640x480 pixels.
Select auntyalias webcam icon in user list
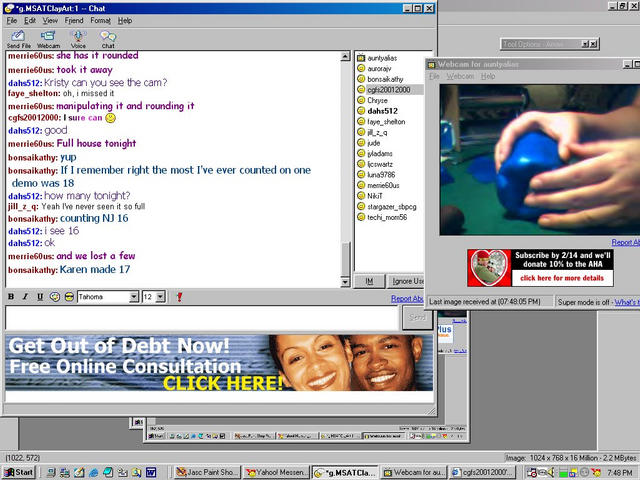[361, 58]
